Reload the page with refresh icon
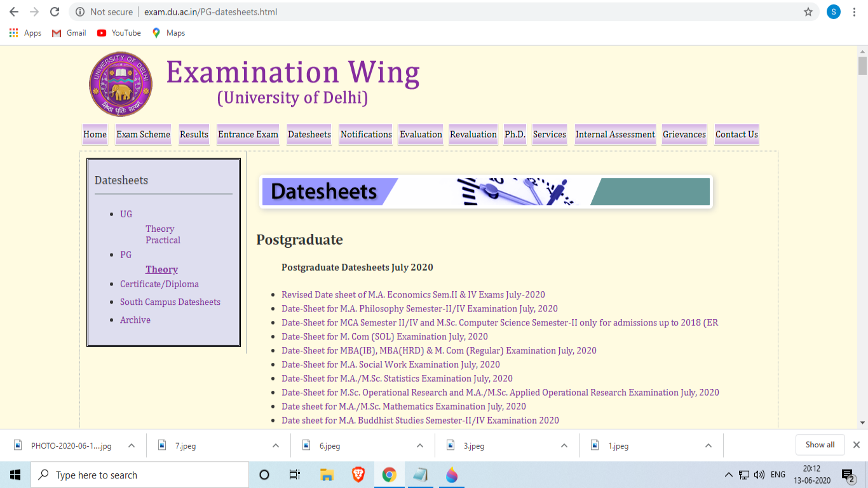 (x=55, y=12)
